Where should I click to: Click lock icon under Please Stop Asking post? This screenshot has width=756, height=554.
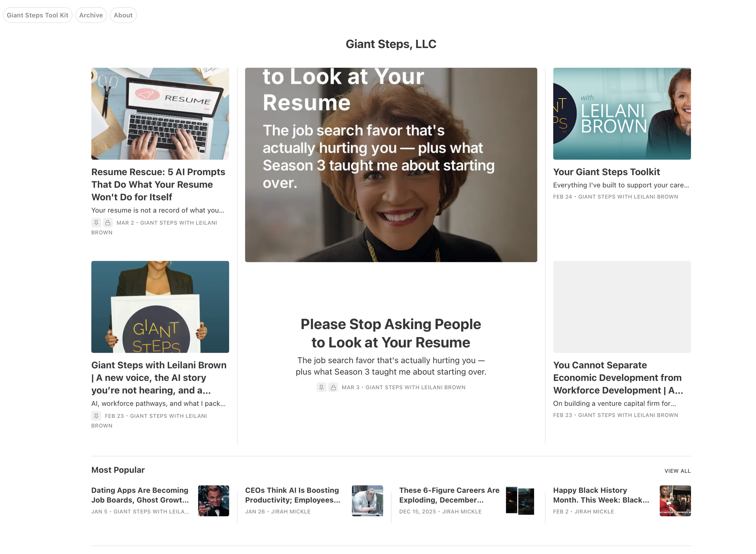pos(333,387)
